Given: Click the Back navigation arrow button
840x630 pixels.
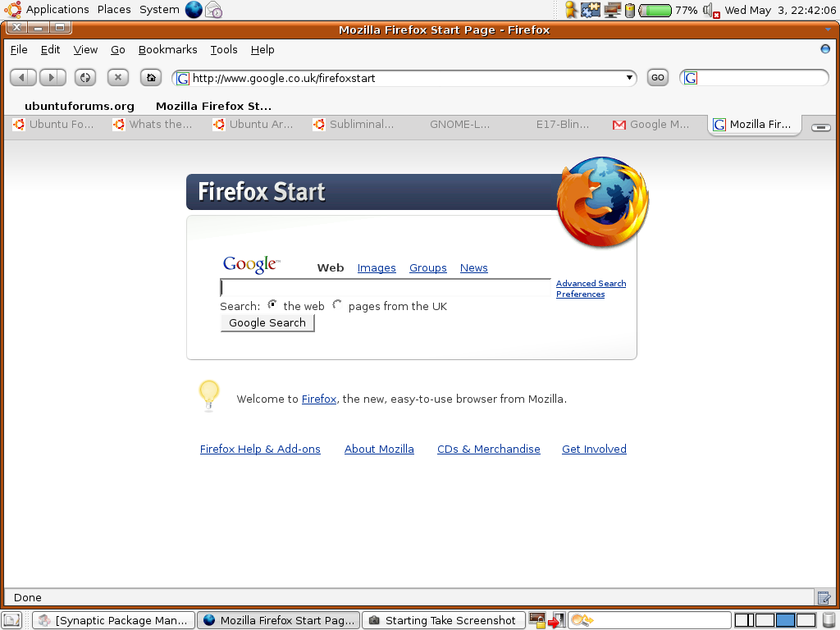Looking at the screenshot, I should pyautogui.click(x=22, y=78).
